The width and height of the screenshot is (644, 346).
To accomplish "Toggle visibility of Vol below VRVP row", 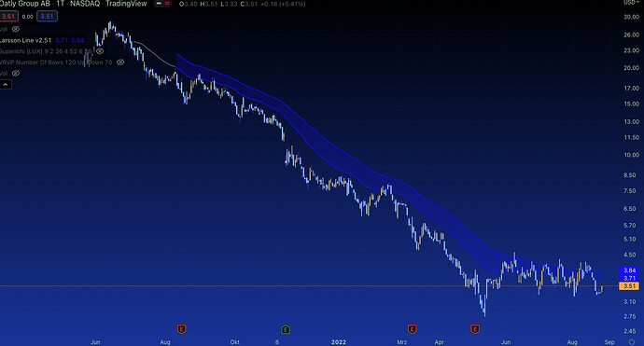I will [x=16, y=74].
